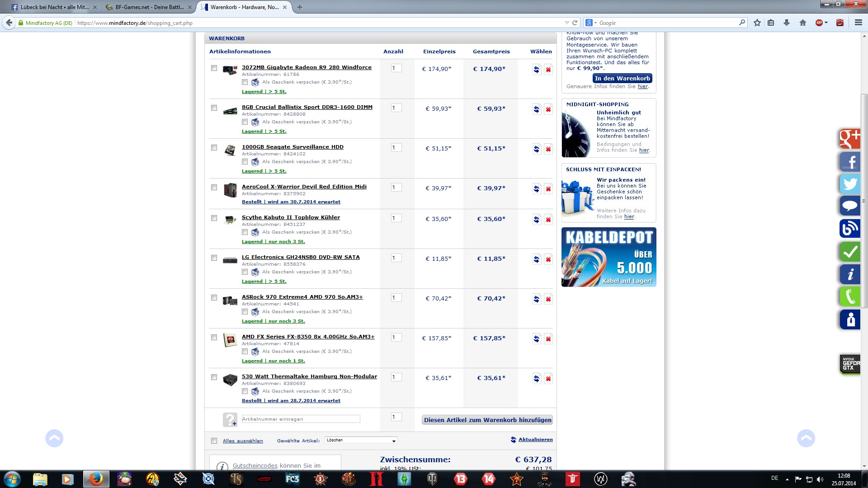Screen dimensions: 868x488
Task: Click the Gutscheincodes link
Action: pos(255,465)
